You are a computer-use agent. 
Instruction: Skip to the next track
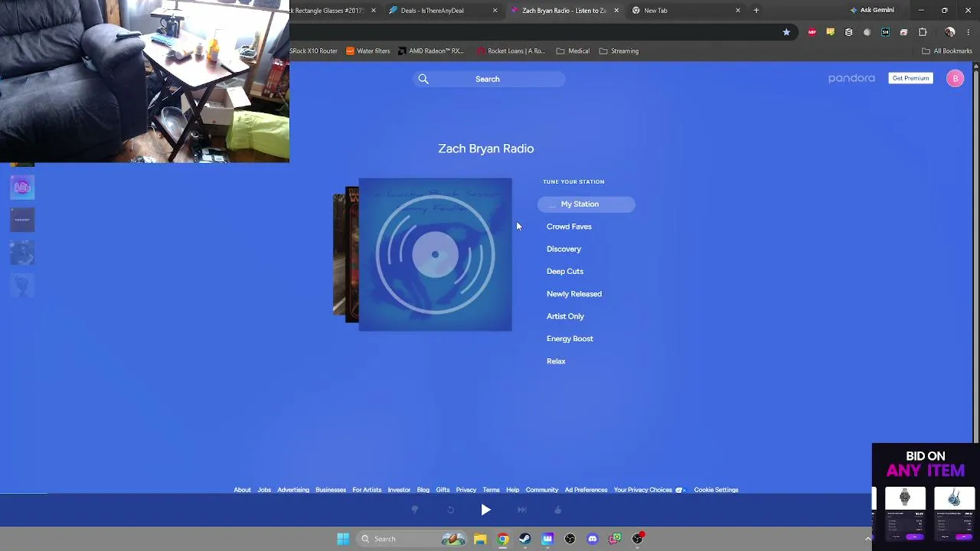[x=521, y=510]
